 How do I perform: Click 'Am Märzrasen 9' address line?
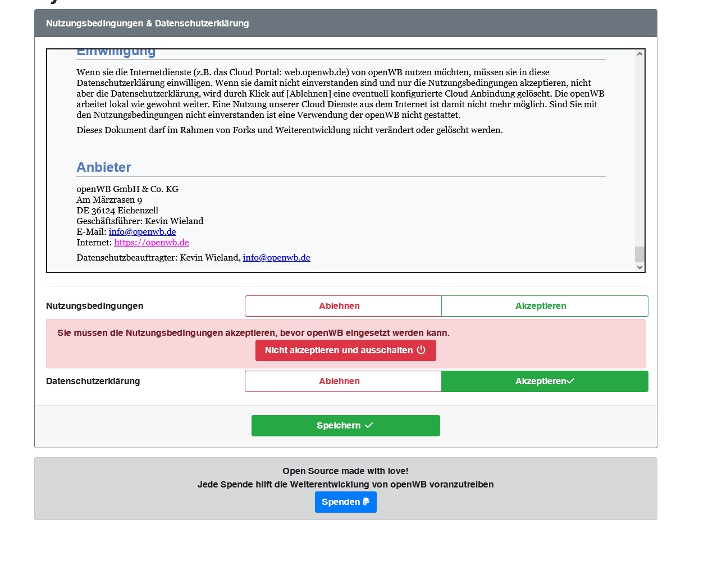click(x=109, y=200)
